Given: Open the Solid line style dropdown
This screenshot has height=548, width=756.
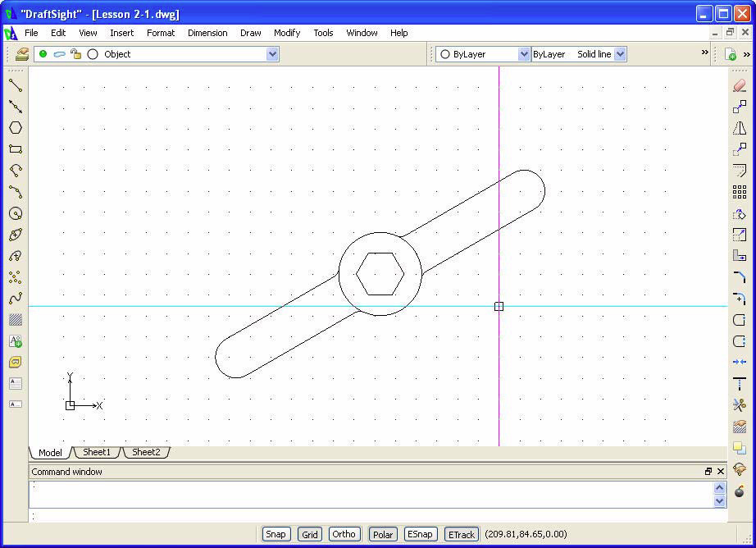Looking at the screenshot, I should pos(620,54).
